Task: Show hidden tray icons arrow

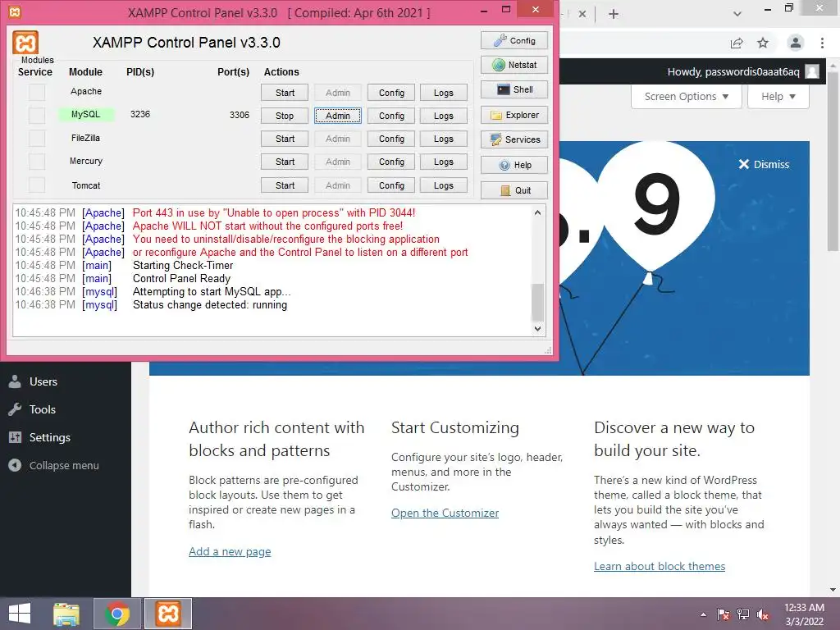Action: point(703,614)
